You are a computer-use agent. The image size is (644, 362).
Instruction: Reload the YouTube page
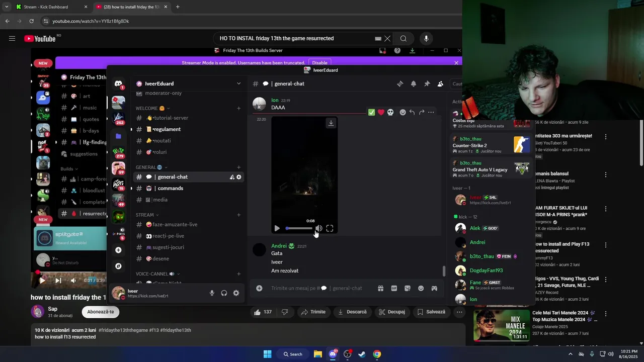point(31,21)
